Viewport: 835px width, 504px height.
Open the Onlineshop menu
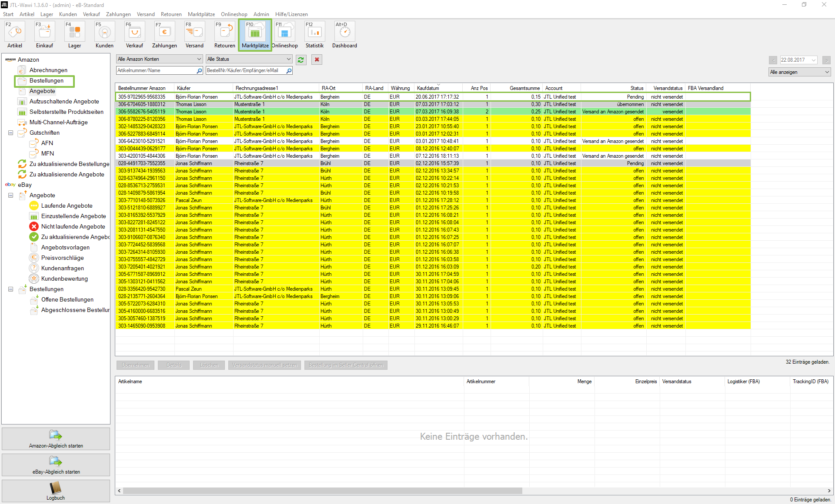click(234, 14)
